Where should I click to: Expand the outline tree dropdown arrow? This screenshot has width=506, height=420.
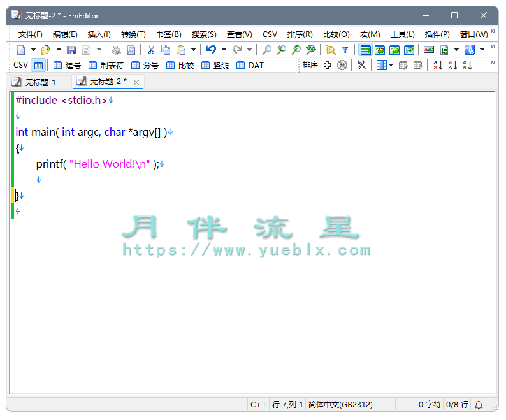(x=457, y=50)
